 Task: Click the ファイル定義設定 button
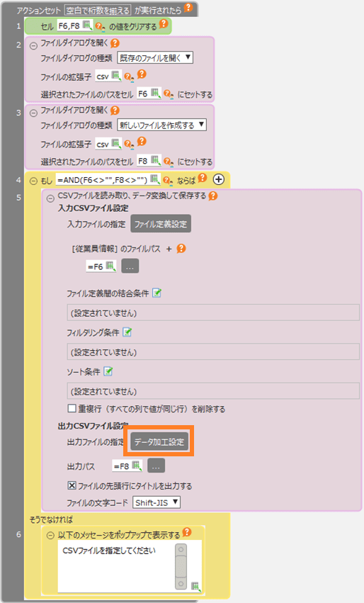[x=161, y=224]
